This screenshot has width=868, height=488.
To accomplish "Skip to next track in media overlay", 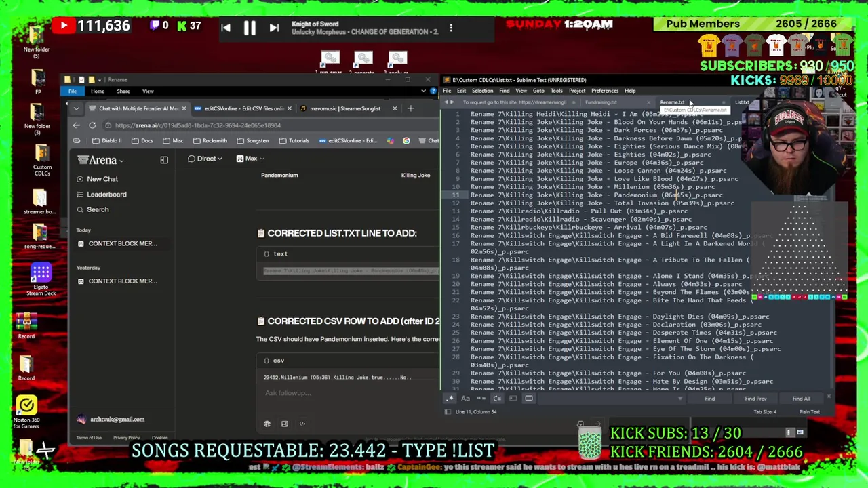I will (x=274, y=28).
